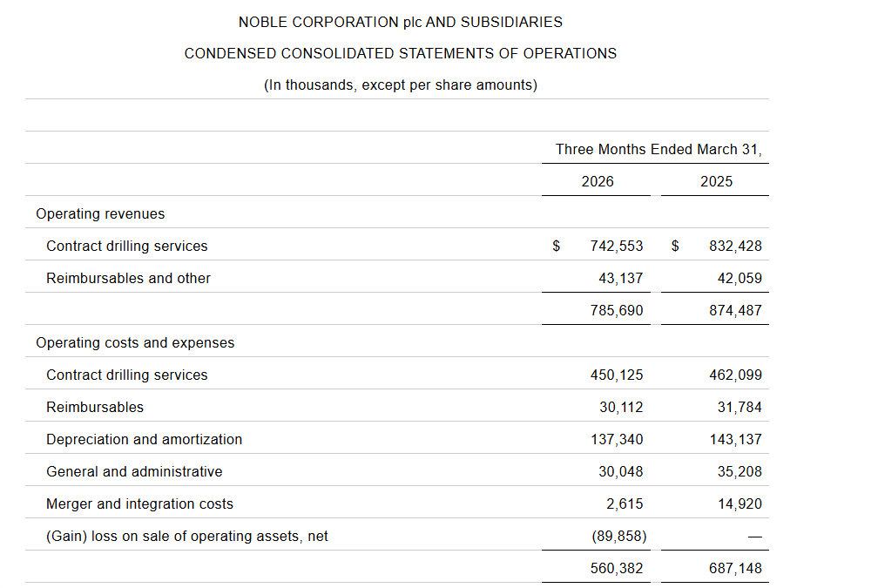878x588 pixels.
Task: Click the Condensed Consolidated Statements of Operations heading
Action: 400,53
